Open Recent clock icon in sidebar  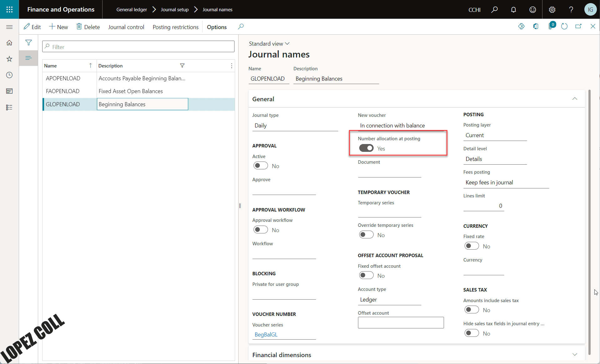9,75
